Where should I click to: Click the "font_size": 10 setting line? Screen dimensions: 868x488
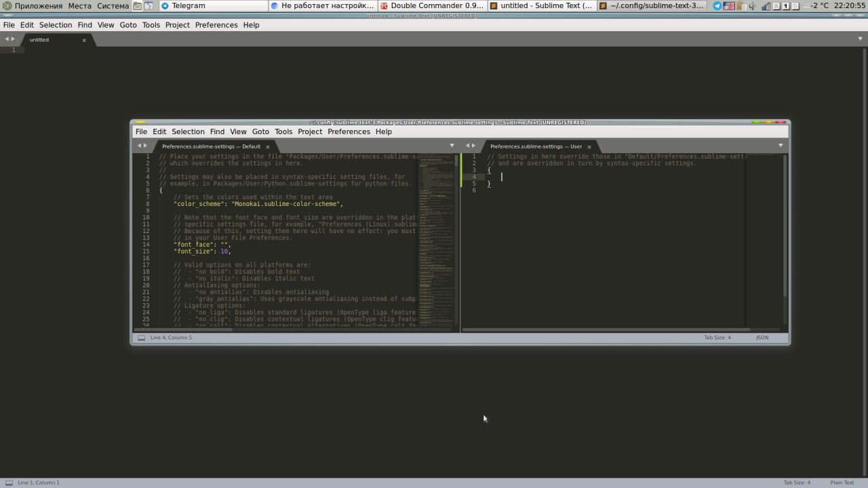(x=202, y=251)
